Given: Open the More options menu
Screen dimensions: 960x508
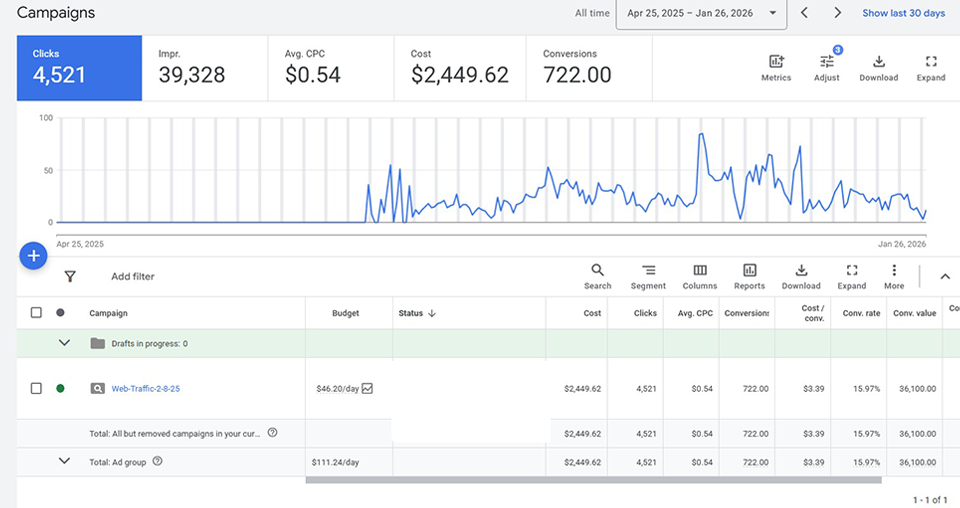Looking at the screenshot, I should pyautogui.click(x=894, y=277).
